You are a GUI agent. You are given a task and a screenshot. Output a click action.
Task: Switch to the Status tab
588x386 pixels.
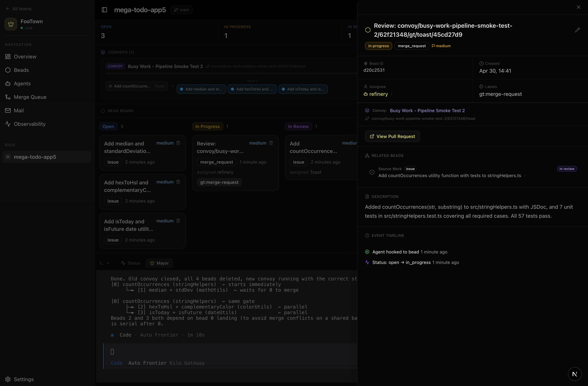(x=131, y=263)
